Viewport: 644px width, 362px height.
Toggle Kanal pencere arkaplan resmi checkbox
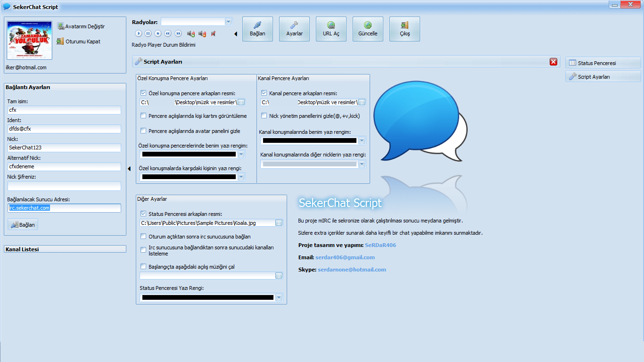264,93
